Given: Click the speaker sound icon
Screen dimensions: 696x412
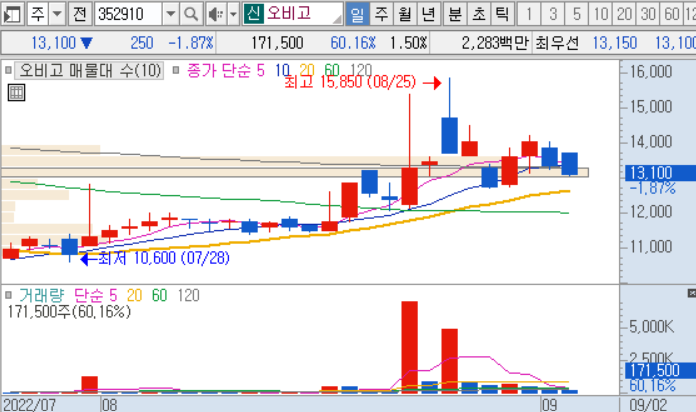Looking at the screenshot, I should pos(216,14).
